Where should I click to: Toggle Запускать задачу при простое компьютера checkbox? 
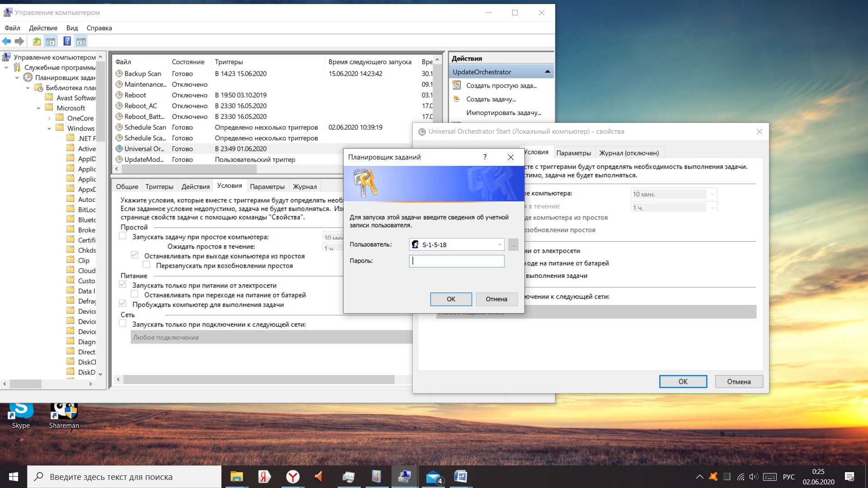[123, 236]
